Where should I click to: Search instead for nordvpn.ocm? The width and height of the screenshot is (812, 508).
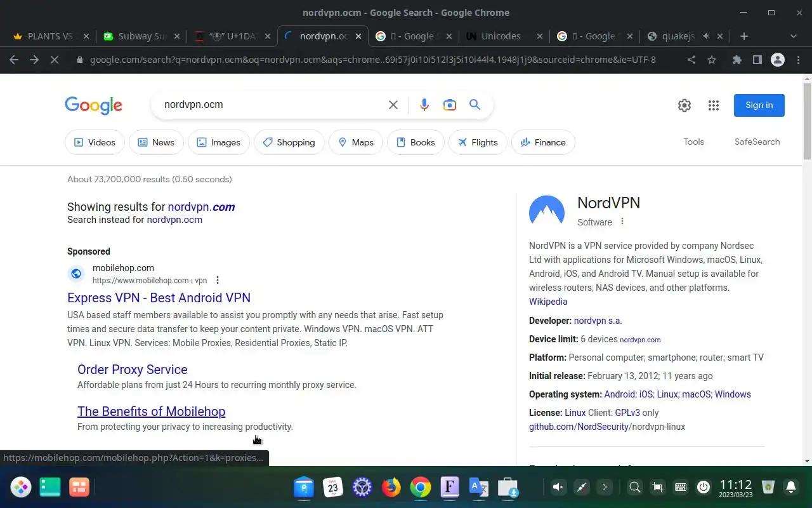(174, 220)
